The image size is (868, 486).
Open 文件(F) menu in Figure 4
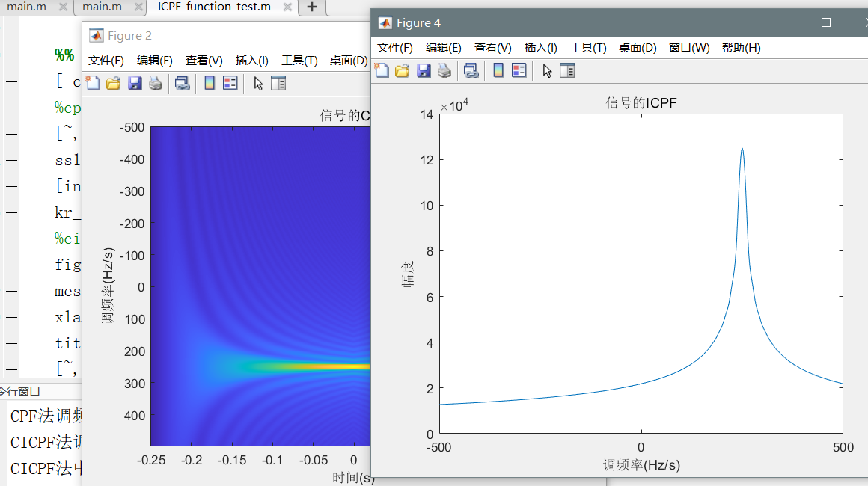click(x=394, y=48)
